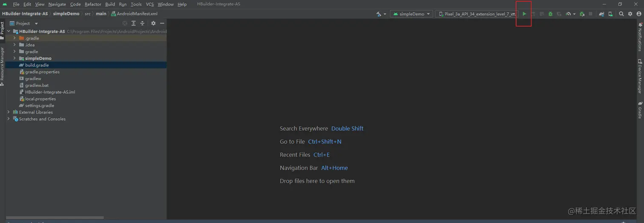644x223 pixels.
Task: Click the Project panel horizontal scrollbar
Action: (x=55, y=217)
